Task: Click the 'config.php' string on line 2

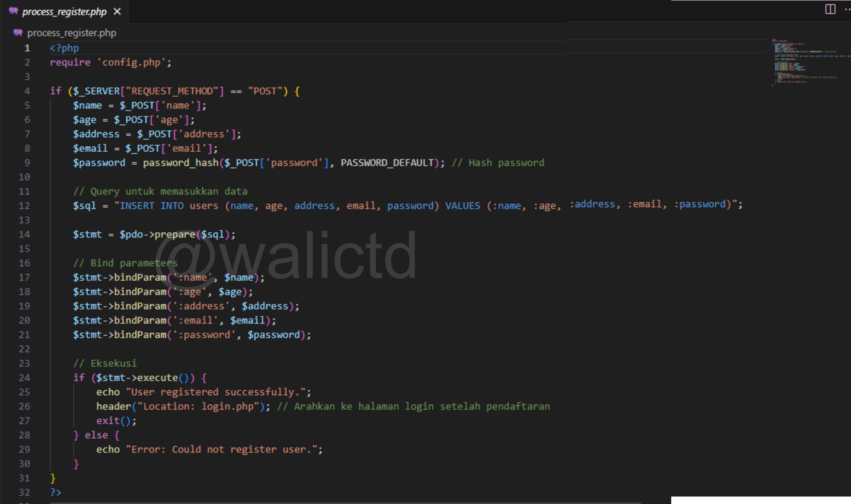Action: coord(131,63)
